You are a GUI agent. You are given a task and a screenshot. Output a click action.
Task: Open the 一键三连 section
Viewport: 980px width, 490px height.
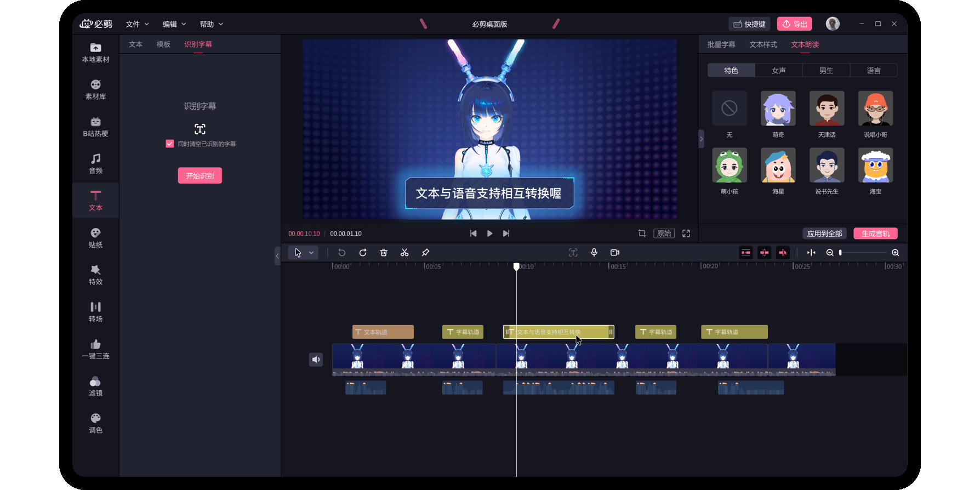click(95, 349)
